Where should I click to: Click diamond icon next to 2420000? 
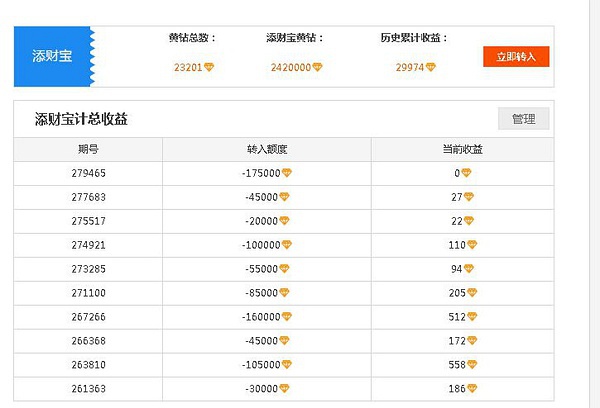pyautogui.click(x=317, y=67)
